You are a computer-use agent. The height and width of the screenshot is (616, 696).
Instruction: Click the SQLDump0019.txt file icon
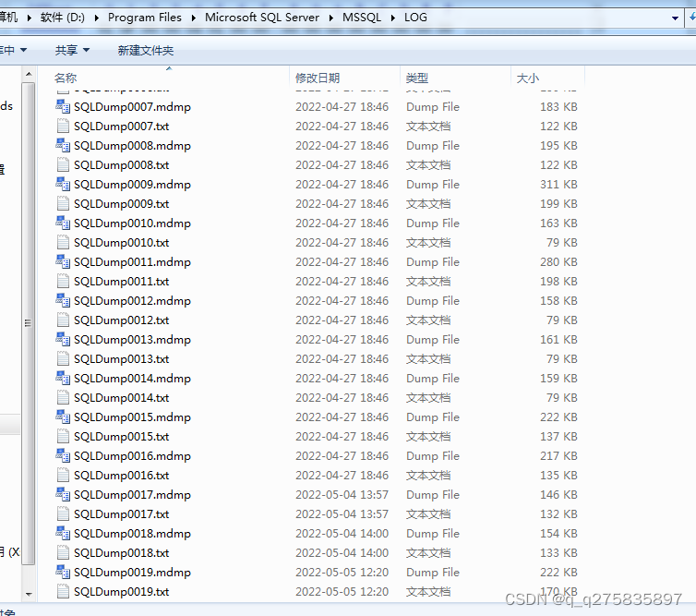point(63,592)
